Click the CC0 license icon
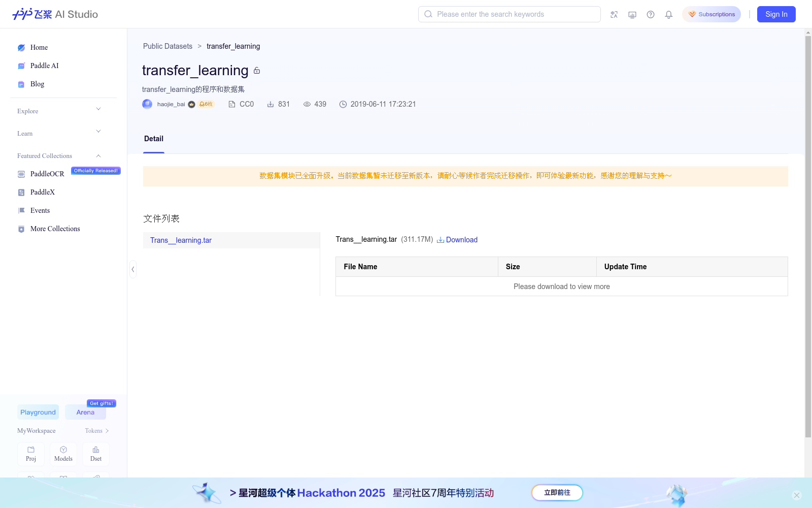 [x=232, y=104]
